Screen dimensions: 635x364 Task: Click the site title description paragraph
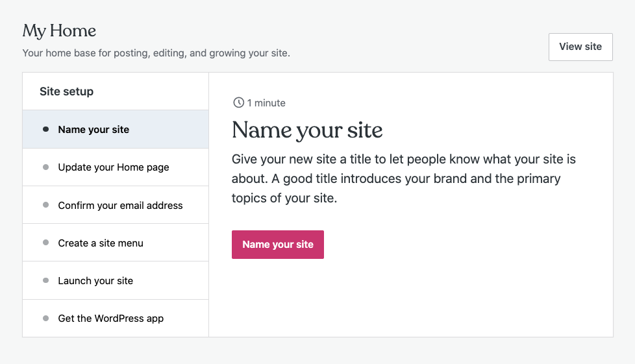[403, 178]
